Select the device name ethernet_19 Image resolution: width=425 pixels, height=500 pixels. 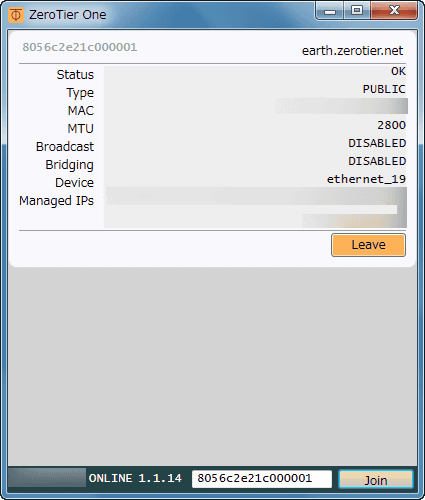pyautogui.click(x=366, y=179)
